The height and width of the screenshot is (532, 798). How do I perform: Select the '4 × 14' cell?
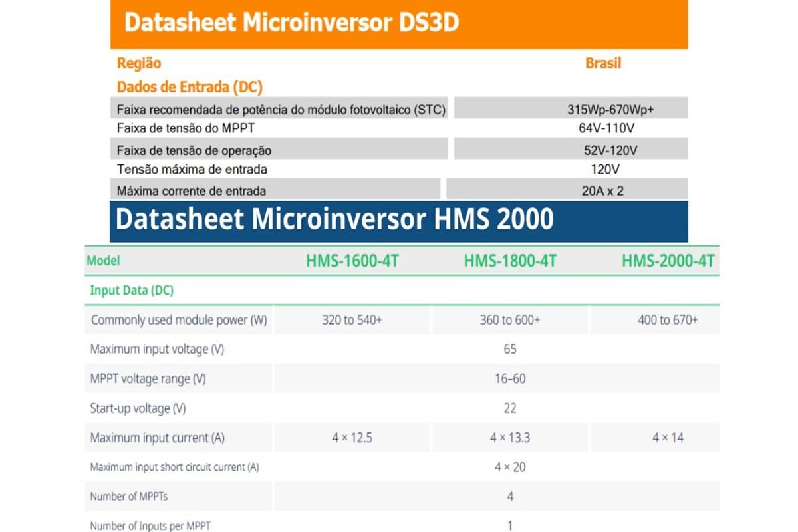click(668, 438)
